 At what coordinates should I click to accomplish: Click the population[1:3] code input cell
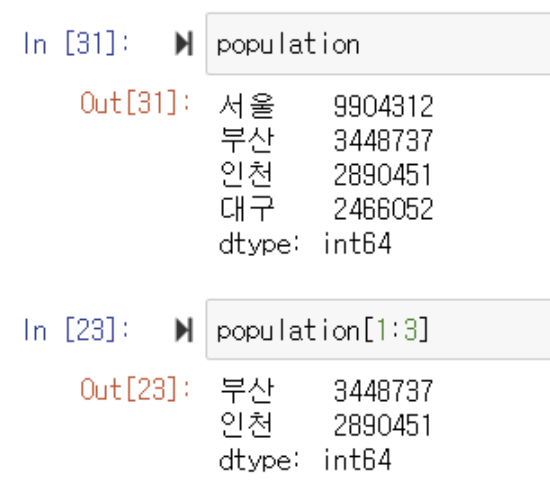pos(378,330)
